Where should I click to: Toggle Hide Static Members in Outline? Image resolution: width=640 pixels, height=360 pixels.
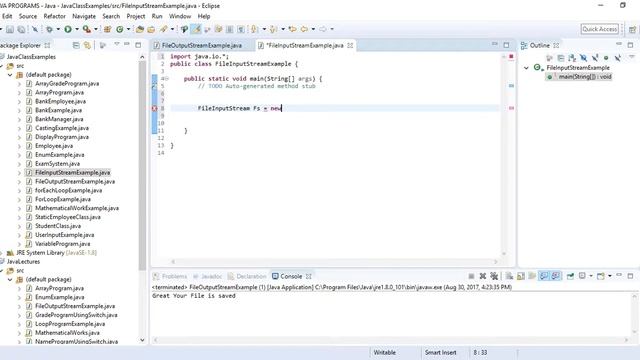[x=595, y=58]
